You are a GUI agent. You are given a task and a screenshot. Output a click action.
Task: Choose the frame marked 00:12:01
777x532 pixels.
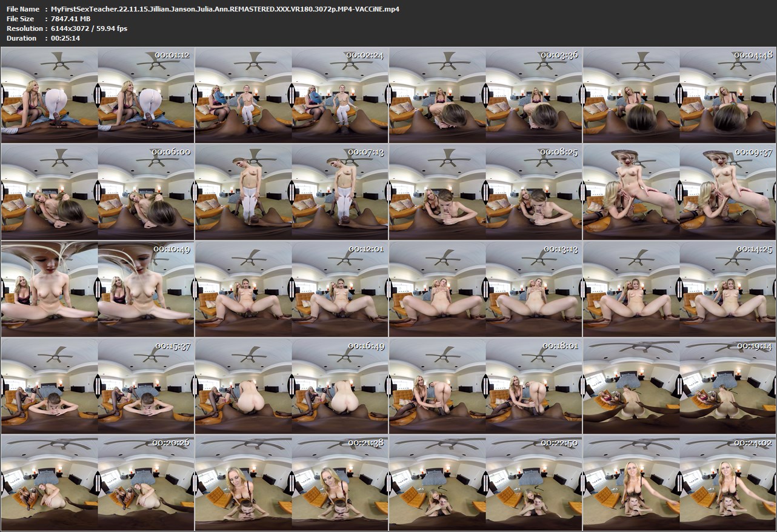(x=292, y=289)
